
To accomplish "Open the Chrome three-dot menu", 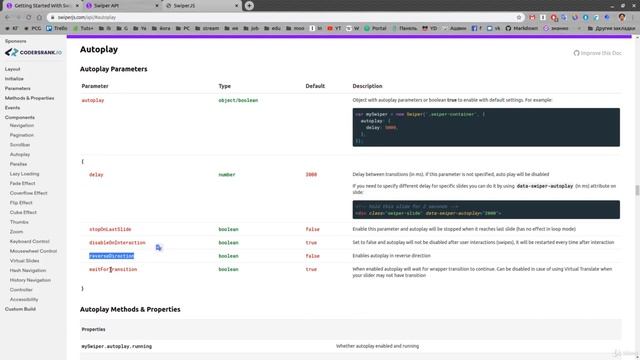I will (633, 18).
